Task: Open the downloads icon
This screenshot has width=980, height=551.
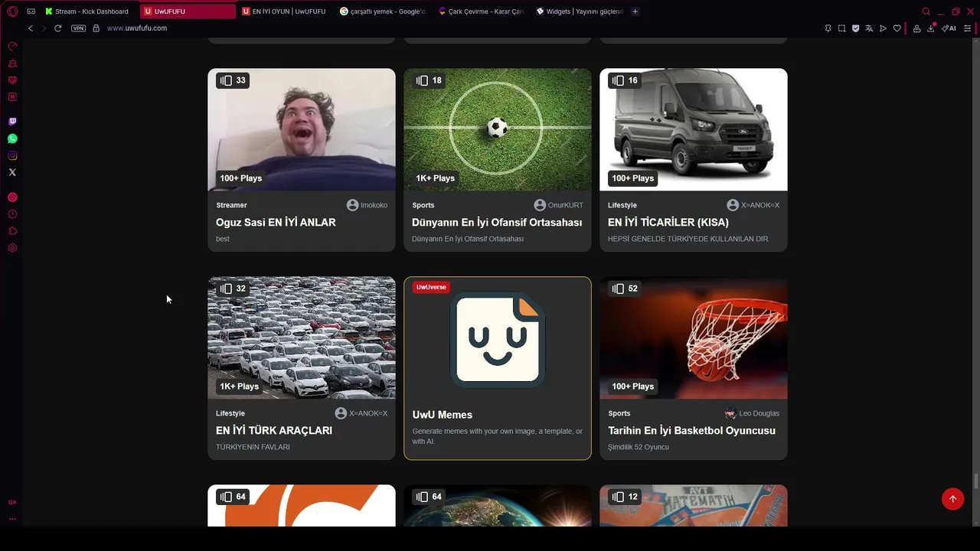Action: [931, 28]
